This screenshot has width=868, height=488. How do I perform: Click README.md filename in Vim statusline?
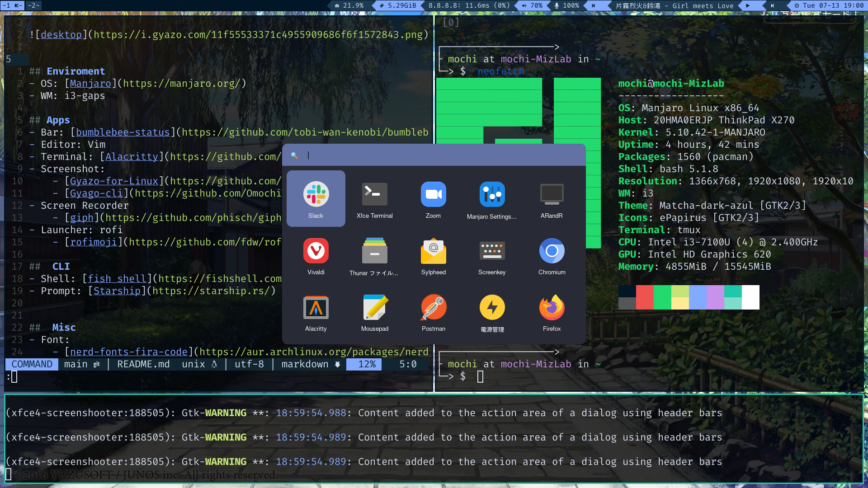pos(143,364)
